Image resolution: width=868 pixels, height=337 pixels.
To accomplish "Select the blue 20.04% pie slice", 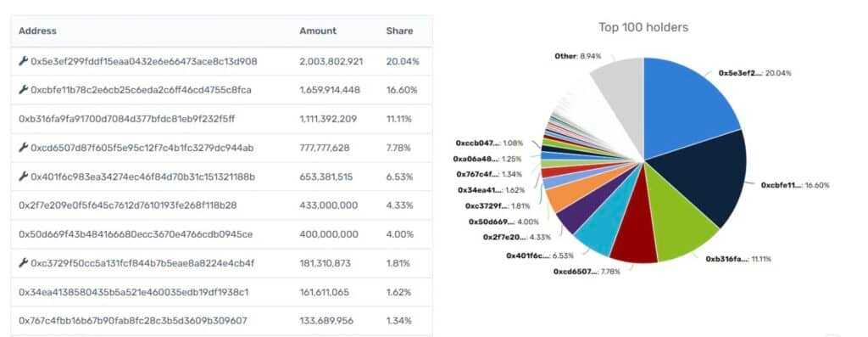I will tap(687, 105).
